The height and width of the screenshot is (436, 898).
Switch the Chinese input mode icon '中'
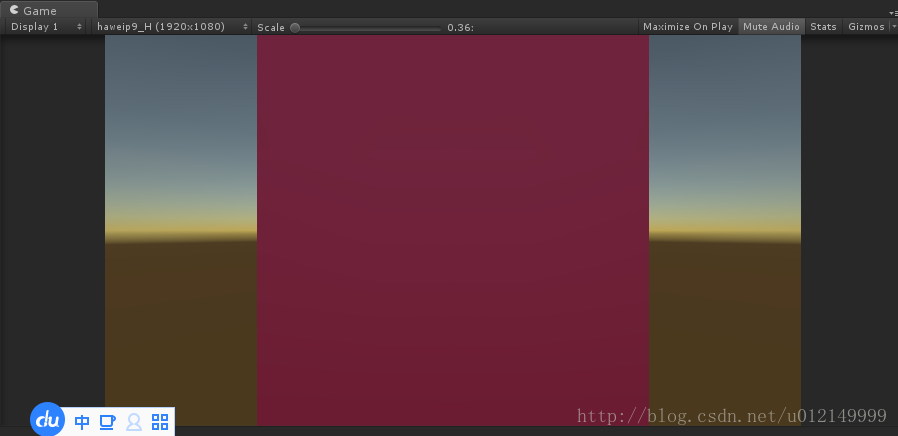(x=82, y=422)
